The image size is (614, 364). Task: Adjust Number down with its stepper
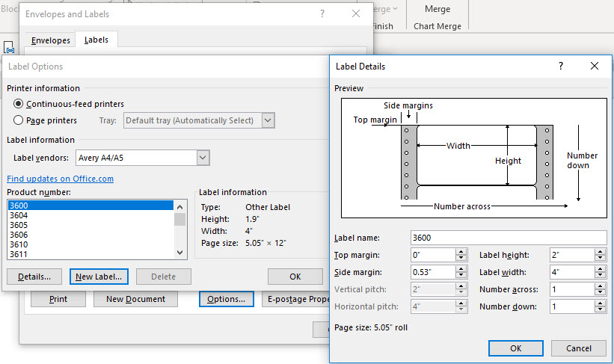pos(601,307)
